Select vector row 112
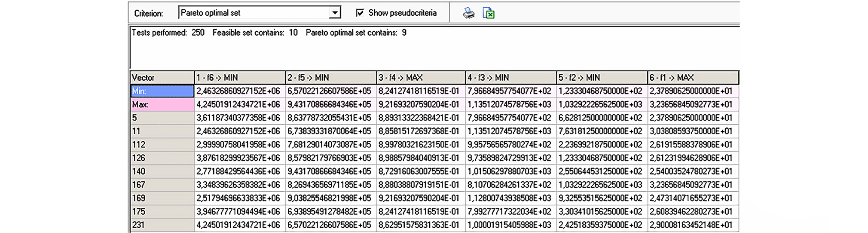 coord(162,145)
